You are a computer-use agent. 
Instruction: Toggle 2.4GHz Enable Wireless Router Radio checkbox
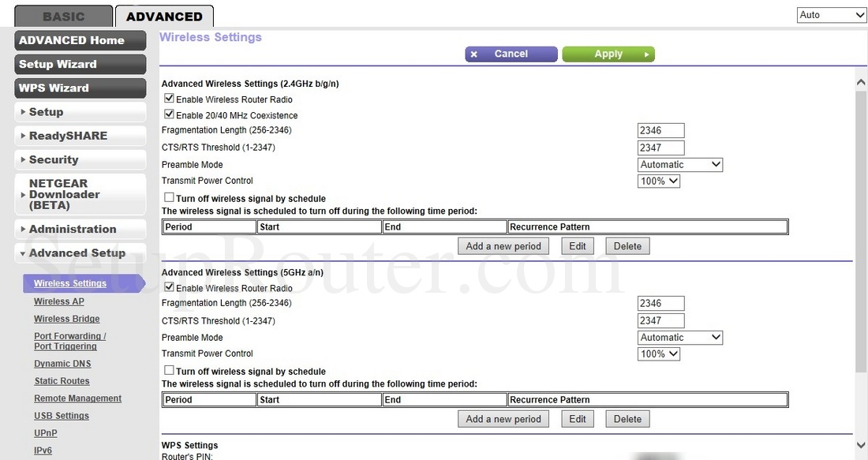169,99
